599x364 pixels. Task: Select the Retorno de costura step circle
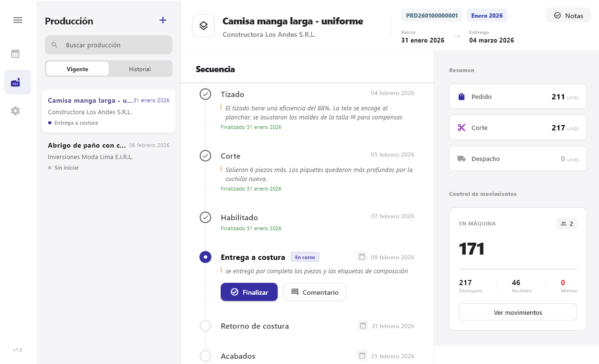pyautogui.click(x=205, y=326)
